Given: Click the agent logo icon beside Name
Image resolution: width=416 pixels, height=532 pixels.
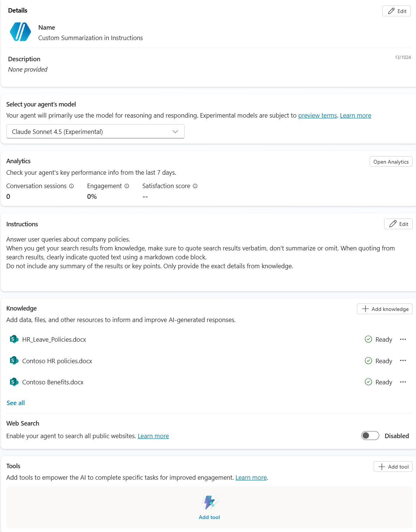Looking at the screenshot, I should (x=20, y=32).
